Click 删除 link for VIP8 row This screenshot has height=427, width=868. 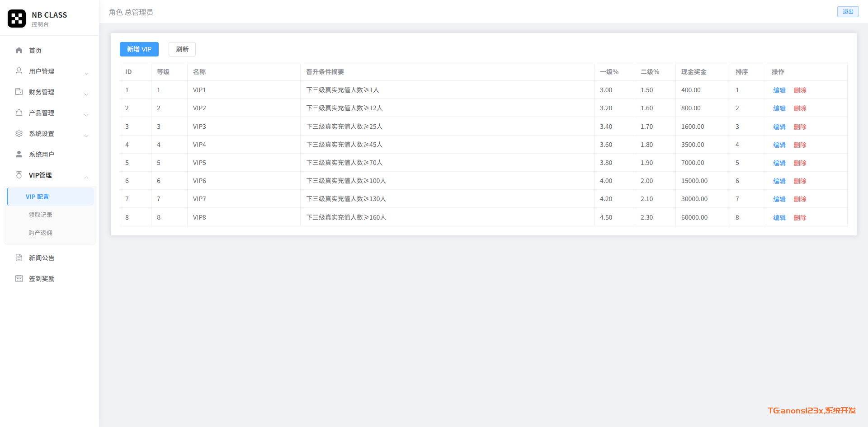pyautogui.click(x=800, y=218)
